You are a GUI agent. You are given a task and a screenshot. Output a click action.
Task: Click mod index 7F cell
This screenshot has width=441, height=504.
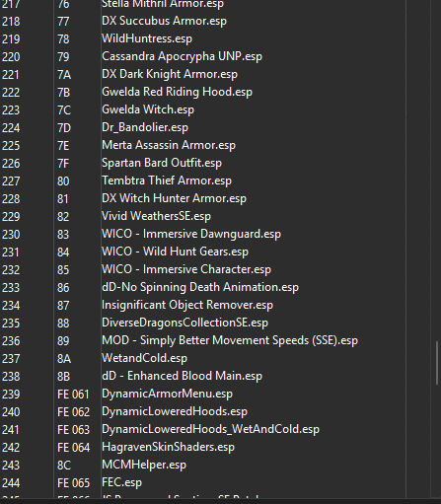click(x=63, y=163)
